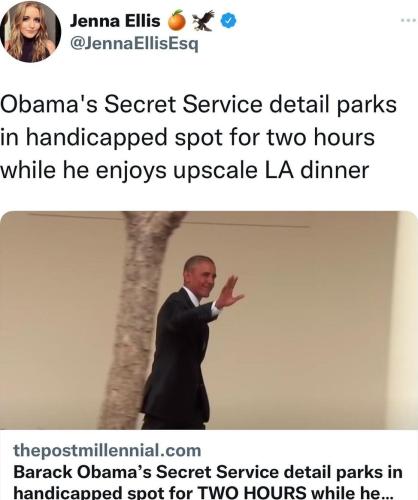Screen dimensions: 418x500
Task: Open headline "Barack Obama's Secret Service detail parks in"
Action: (208, 472)
